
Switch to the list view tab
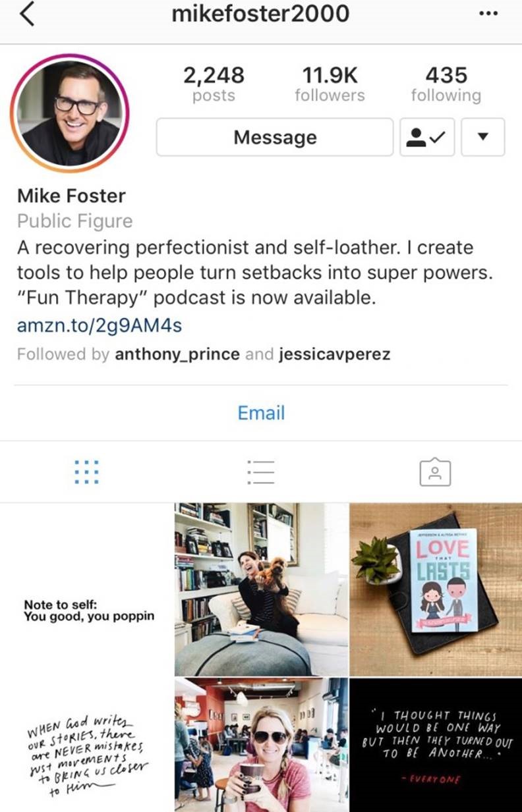[260, 472]
